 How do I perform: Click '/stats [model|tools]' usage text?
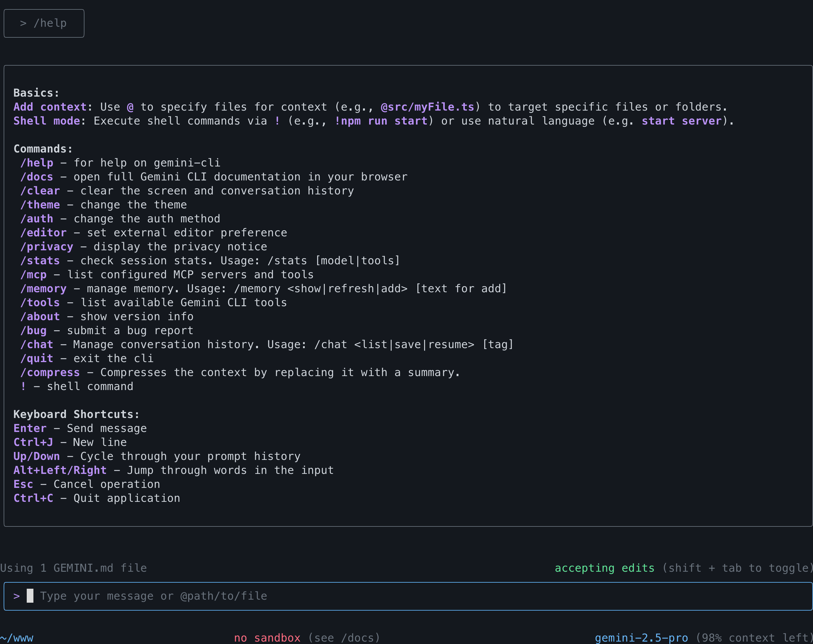[x=333, y=261]
